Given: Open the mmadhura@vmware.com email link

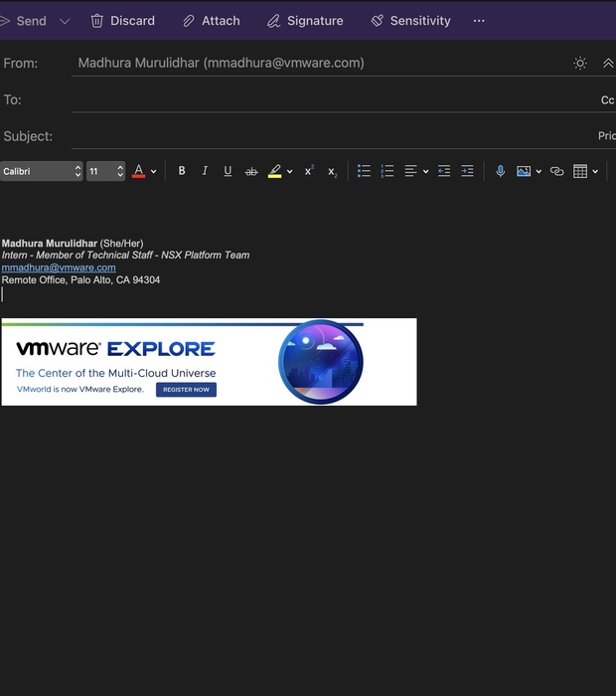Looking at the screenshot, I should pos(59,267).
